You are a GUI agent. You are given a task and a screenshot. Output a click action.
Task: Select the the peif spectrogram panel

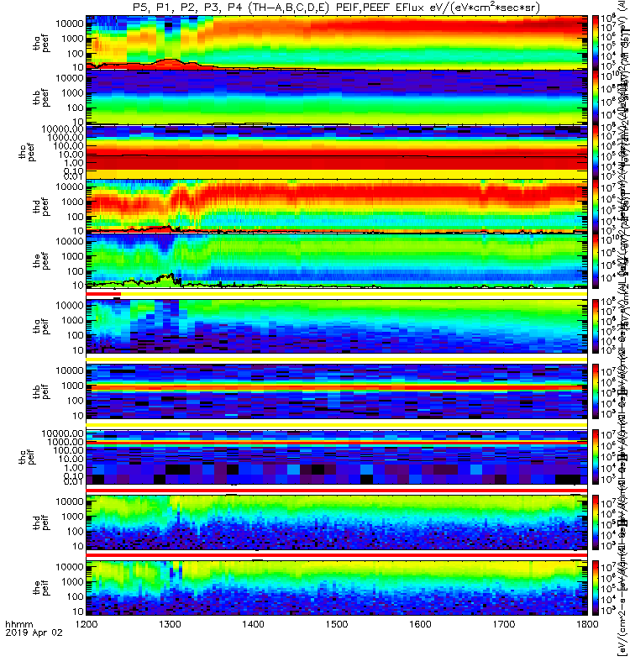pos(337,587)
